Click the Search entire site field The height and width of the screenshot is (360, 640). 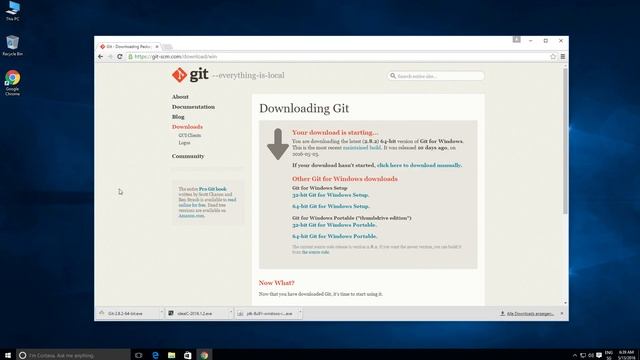[436, 76]
